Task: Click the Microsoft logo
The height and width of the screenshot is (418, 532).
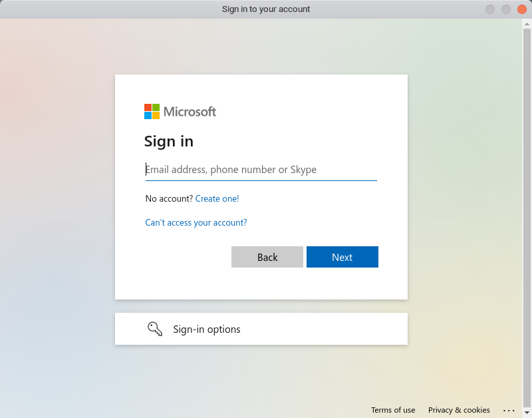Action: [180, 111]
